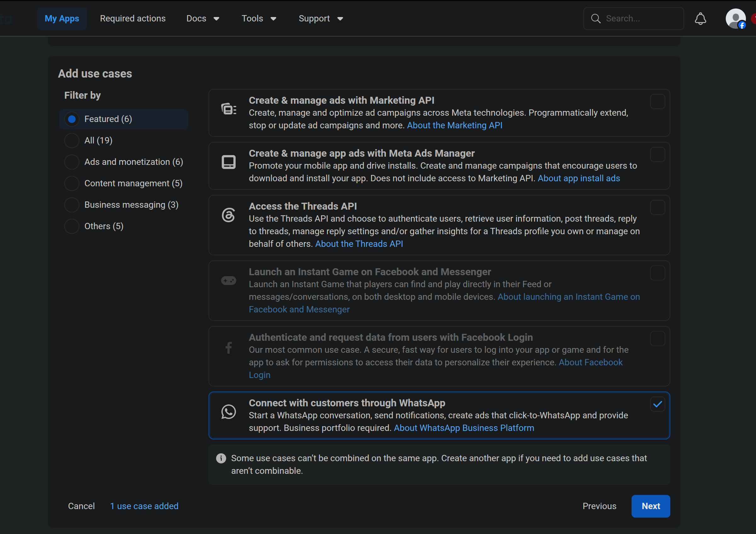756x534 pixels.
Task: Expand the Tools dropdown menu
Action: click(x=259, y=19)
